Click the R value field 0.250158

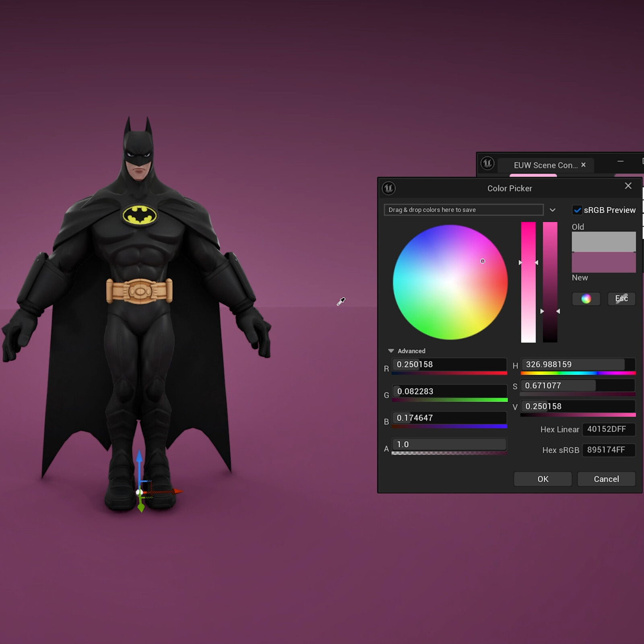click(x=449, y=364)
